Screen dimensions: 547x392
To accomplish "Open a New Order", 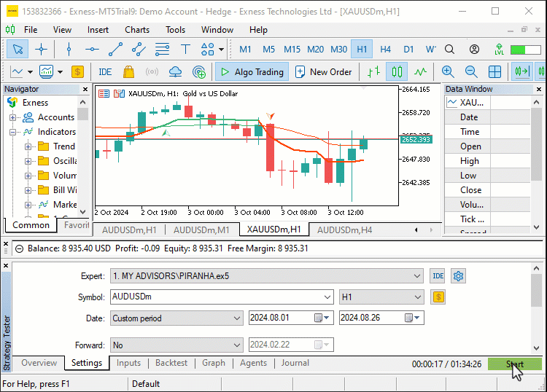I will pyautogui.click(x=324, y=72).
